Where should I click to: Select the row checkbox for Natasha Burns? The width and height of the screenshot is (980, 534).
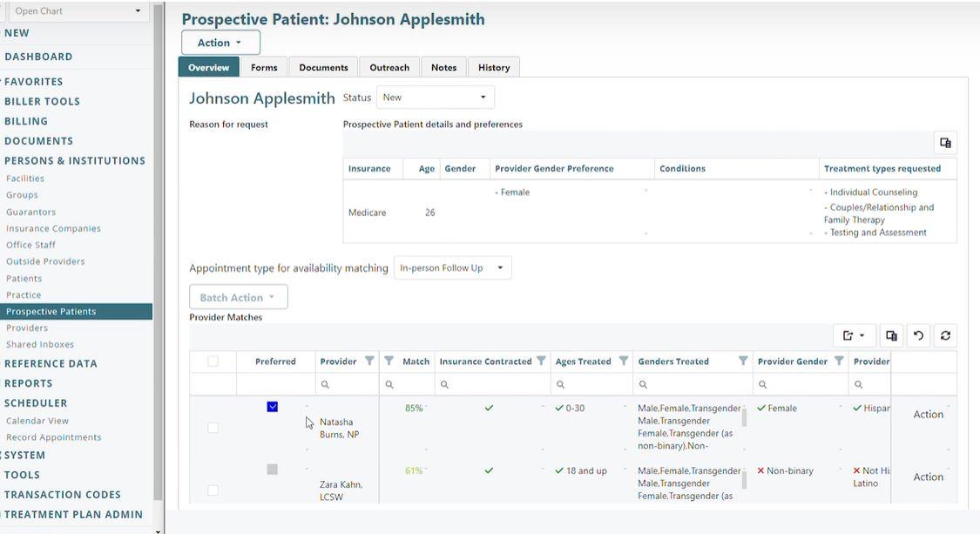[x=213, y=428]
